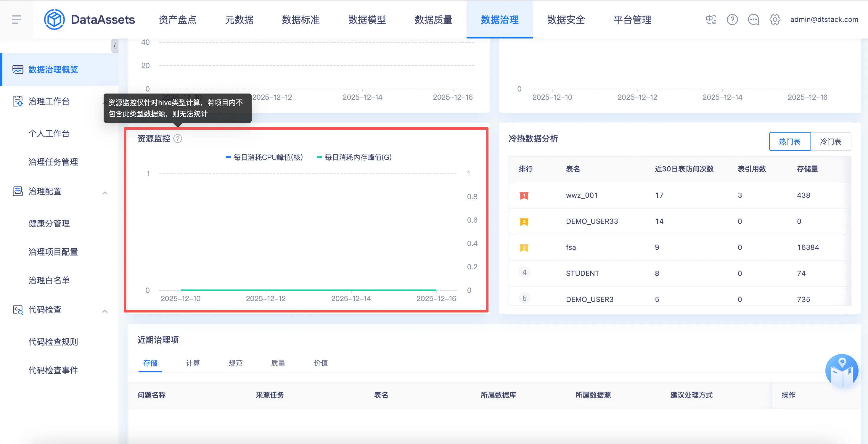This screenshot has width=868, height=444.
Task: Click the floating guide book icon
Action: (841, 371)
